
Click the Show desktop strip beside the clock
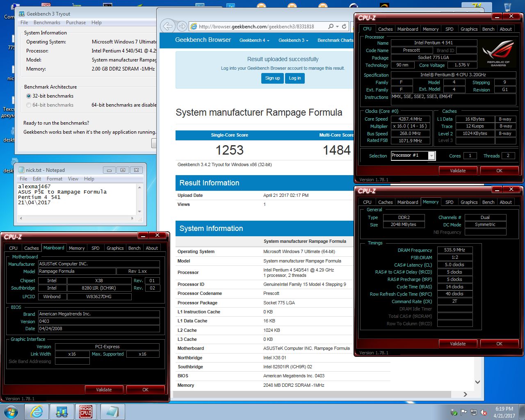tap(522, 412)
